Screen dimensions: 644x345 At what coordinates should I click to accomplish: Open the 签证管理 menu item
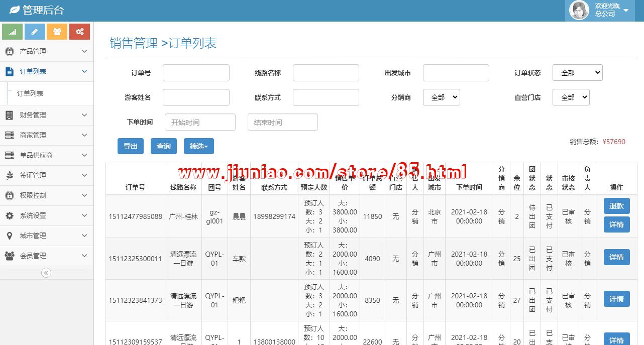pyautogui.click(x=47, y=175)
